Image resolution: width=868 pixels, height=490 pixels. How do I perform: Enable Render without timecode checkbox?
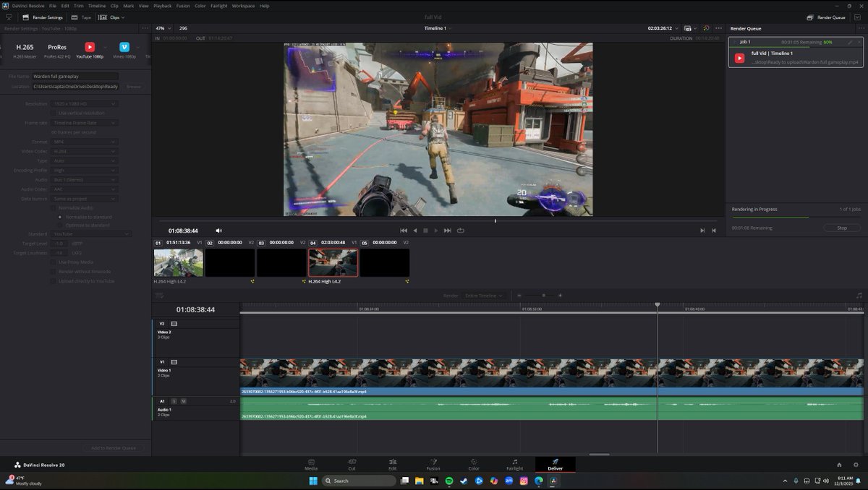tap(53, 272)
